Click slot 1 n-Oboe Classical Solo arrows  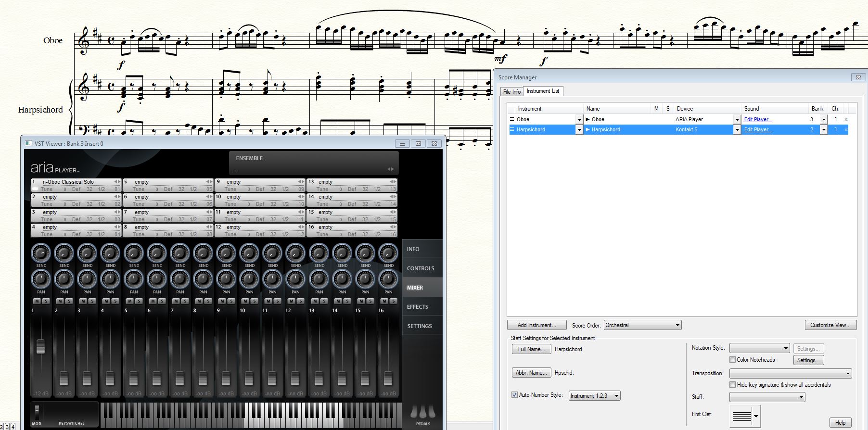117,182
